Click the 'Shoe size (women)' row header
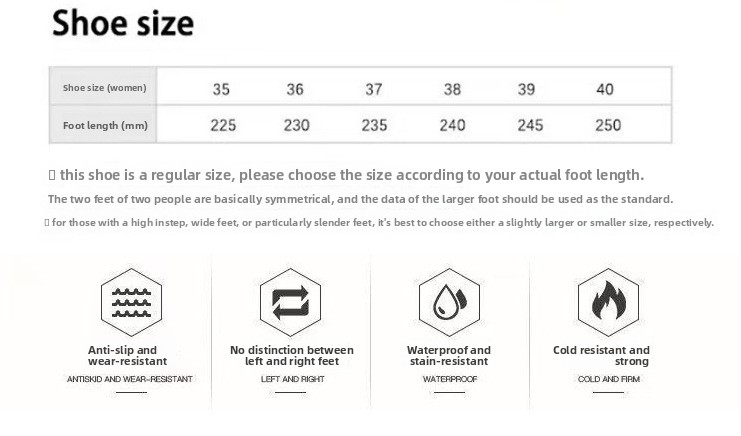The width and height of the screenshot is (741, 436). [104, 88]
